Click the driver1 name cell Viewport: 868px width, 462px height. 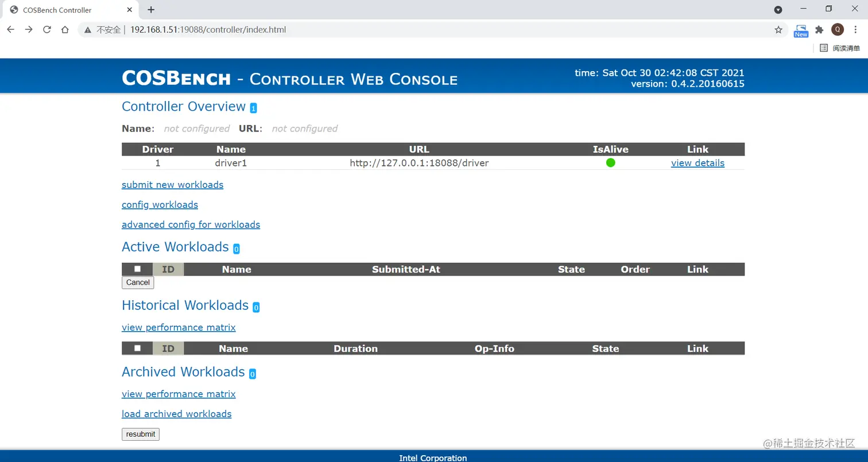coord(231,163)
